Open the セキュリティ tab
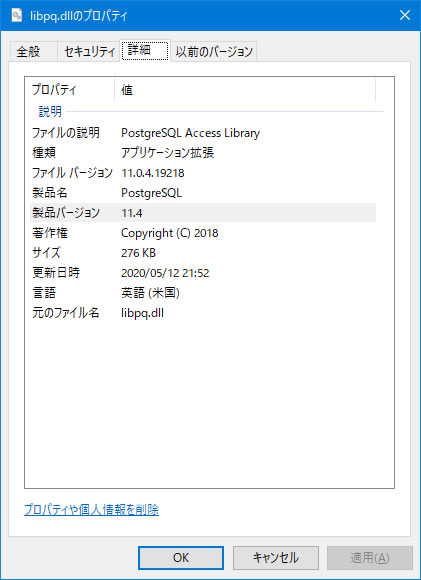Screen dimensions: 421x580 pyautogui.click(x=89, y=51)
